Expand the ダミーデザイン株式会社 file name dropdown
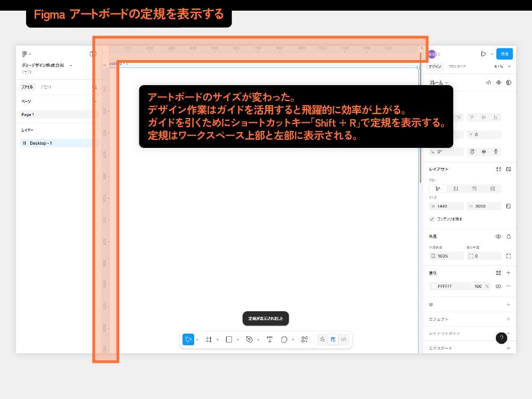Image resolution: width=532 pixels, height=399 pixels. tap(71, 65)
